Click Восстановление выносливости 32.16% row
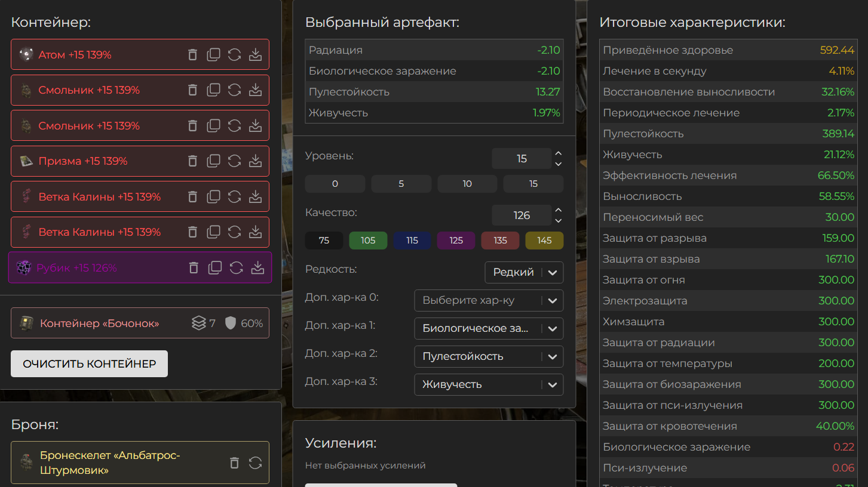The image size is (868, 487). click(729, 92)
